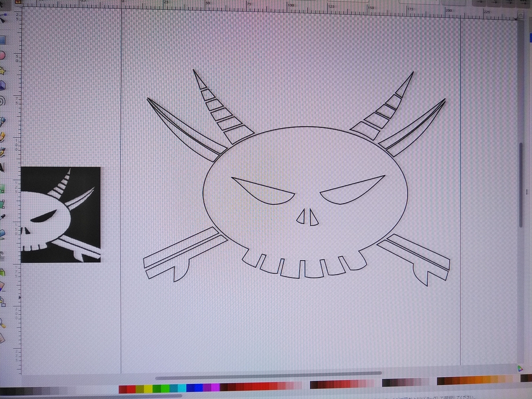Select the Spiral tool
Image resolution: width=532 pixels, height=399 pixels.
pyautogui.click(x=2, y=101)
